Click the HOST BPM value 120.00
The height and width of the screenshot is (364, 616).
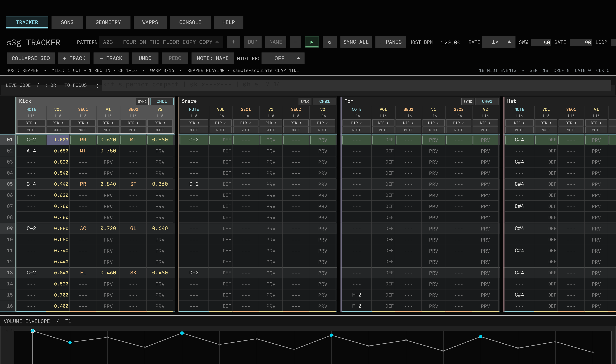pyautogui.click(x=451, y=42)
